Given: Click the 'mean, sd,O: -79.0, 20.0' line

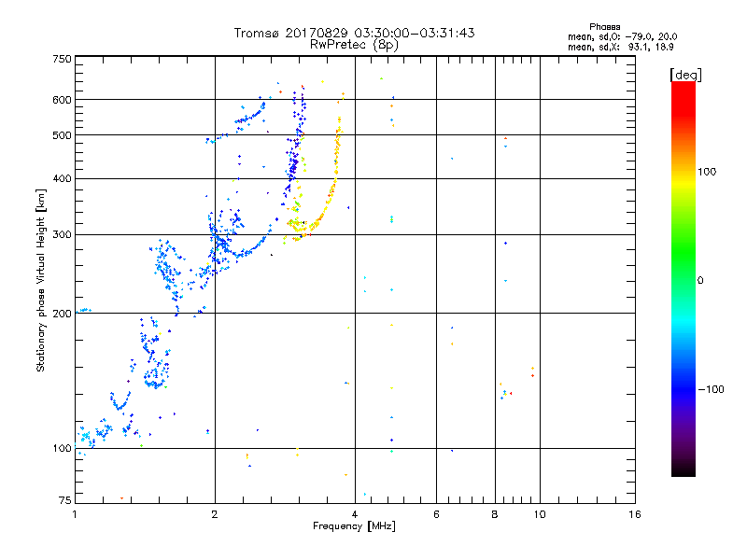Looking at the screenshot, I should [622, 36].
